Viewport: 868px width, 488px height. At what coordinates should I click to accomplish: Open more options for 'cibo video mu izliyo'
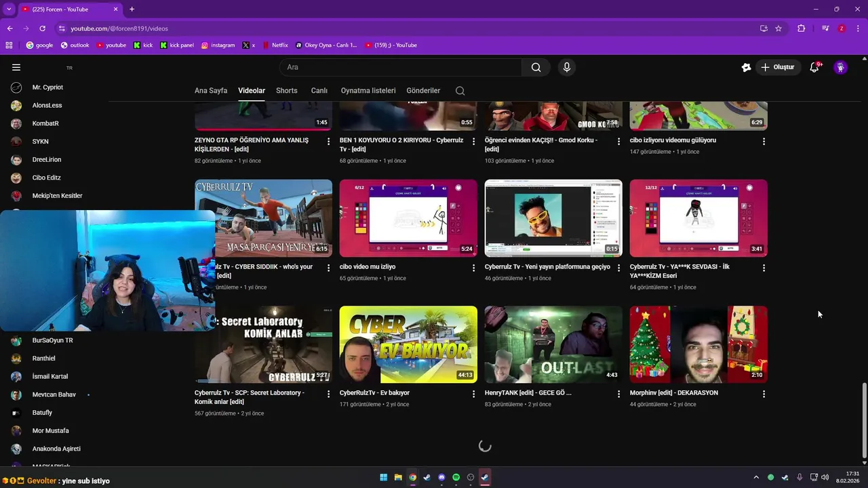473,268
